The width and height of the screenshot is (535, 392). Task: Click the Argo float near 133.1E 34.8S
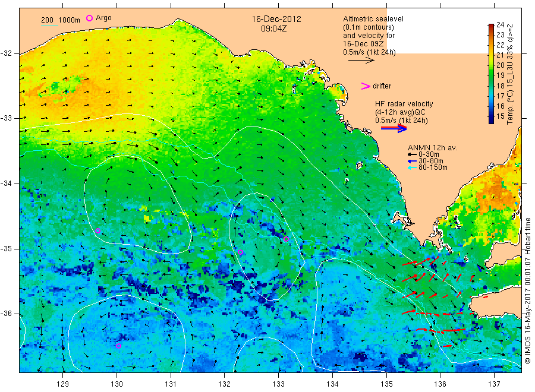click(286, 239)
